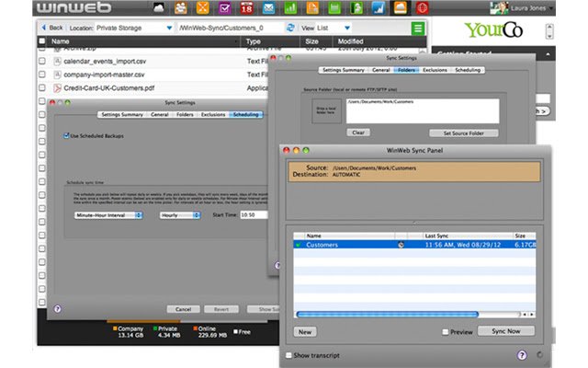
Task: Open the Laura Jones user menu arrow
Action: point(550,8)
